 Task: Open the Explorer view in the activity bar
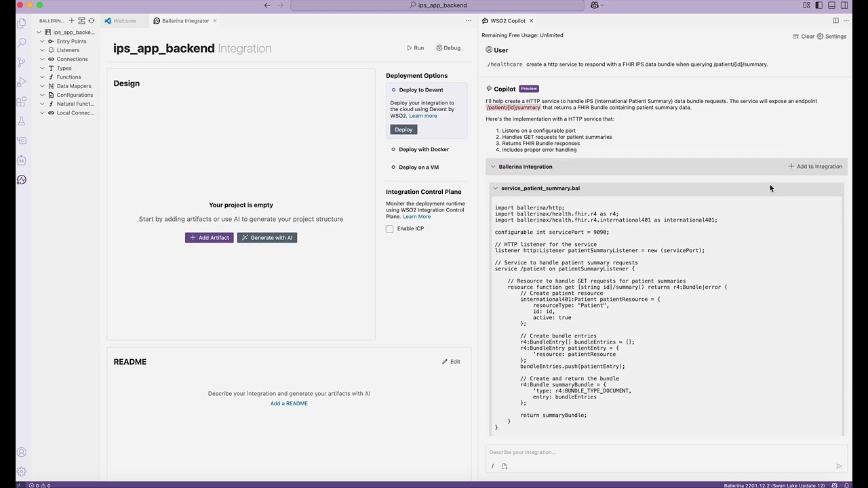(22, 22)
